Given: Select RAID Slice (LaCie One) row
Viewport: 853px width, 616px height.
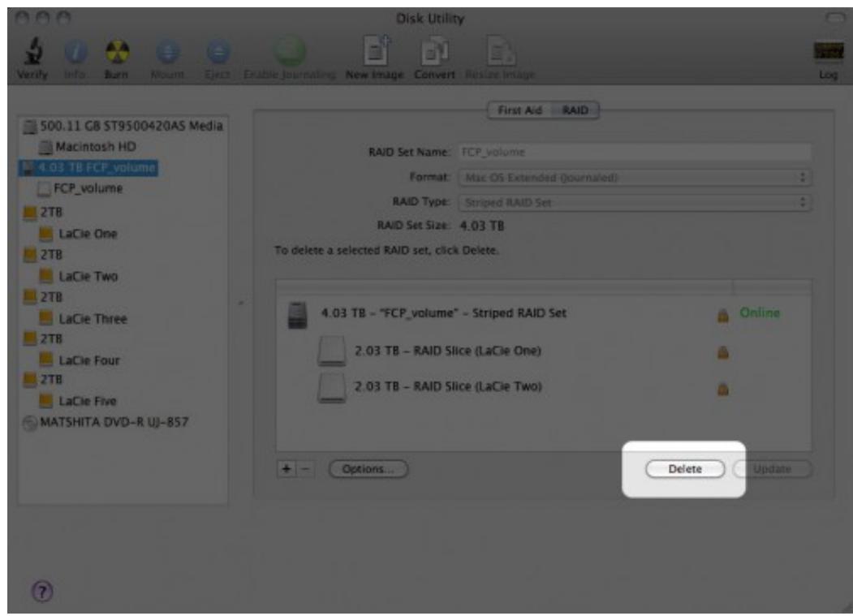Looking at the screenshot, I should pos(544,351).
